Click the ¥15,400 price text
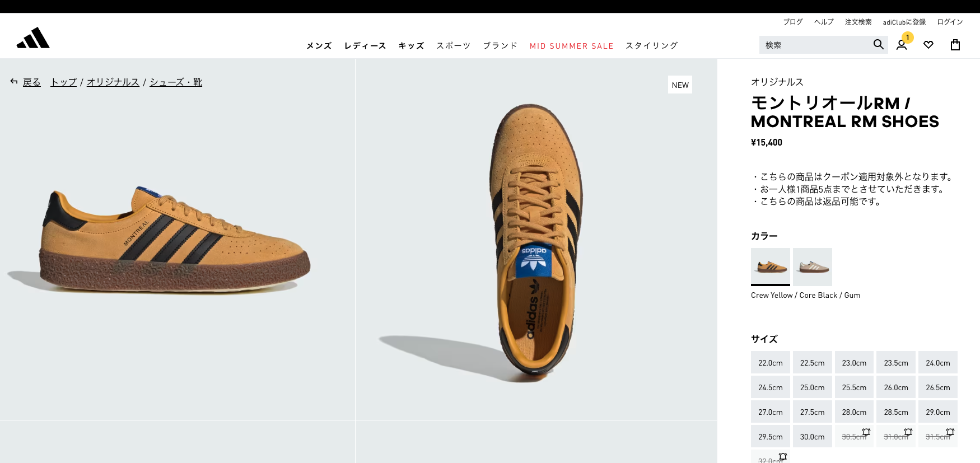This screenshot has height=463, width=980. coord(767,142)
